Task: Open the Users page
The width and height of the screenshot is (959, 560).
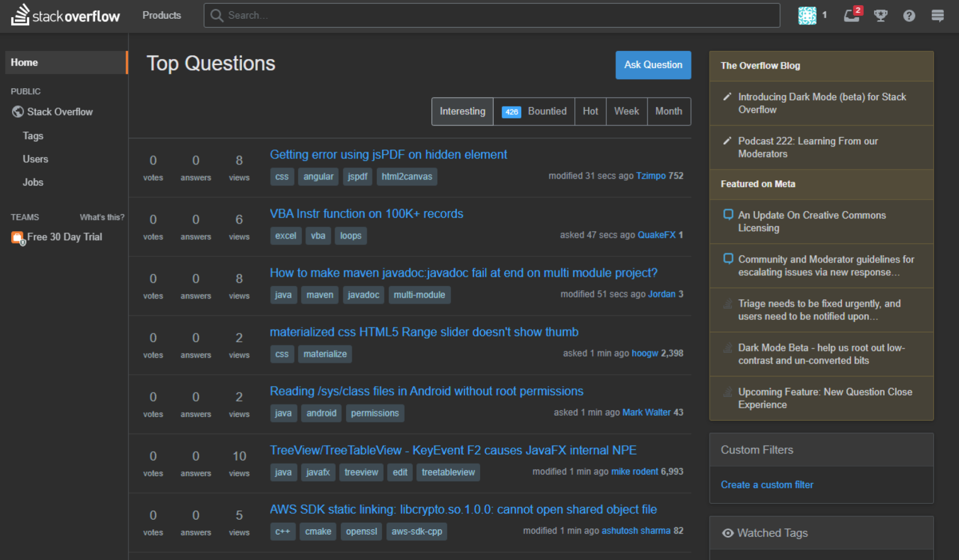Action: click(35, 159)
